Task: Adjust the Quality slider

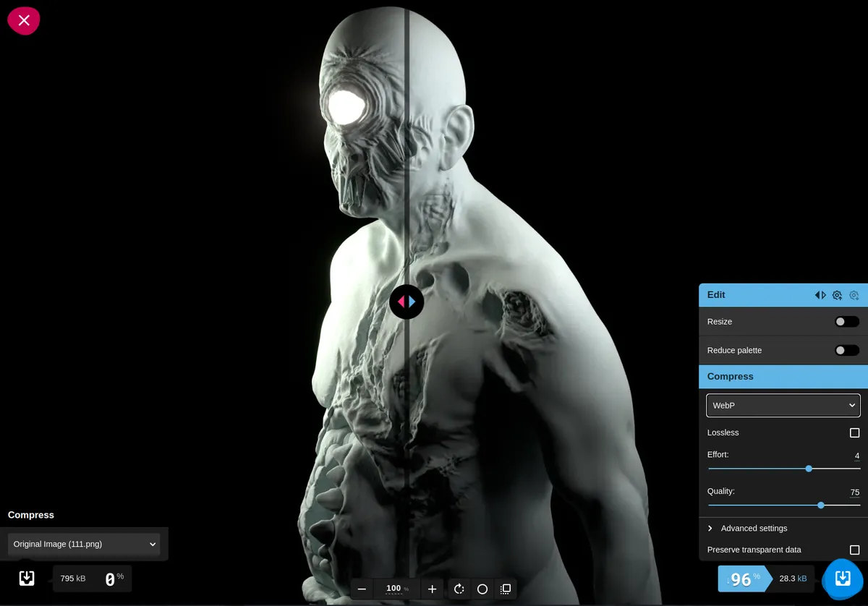Action: tap(784, 505)
